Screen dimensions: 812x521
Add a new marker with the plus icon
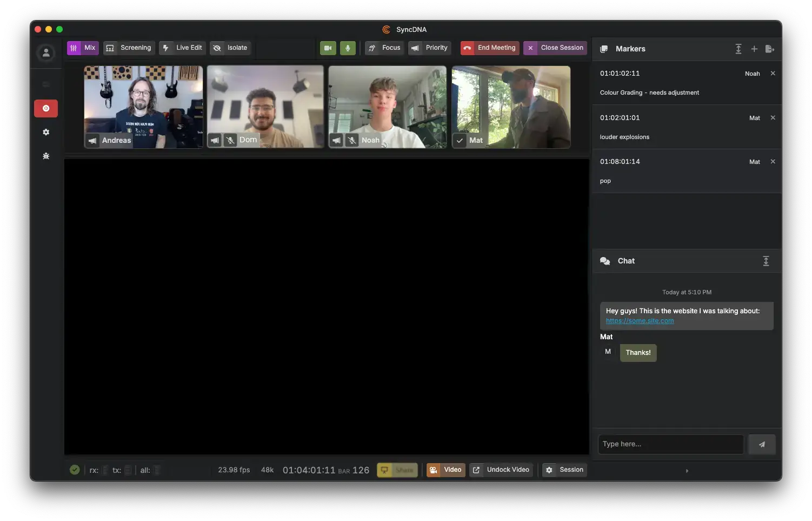754,49
